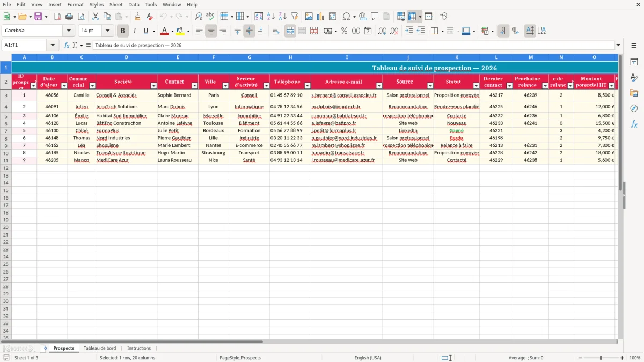The image size is (644, 362).
Task: Open Print Preview from toolbar
Action: tap(80, 17)
